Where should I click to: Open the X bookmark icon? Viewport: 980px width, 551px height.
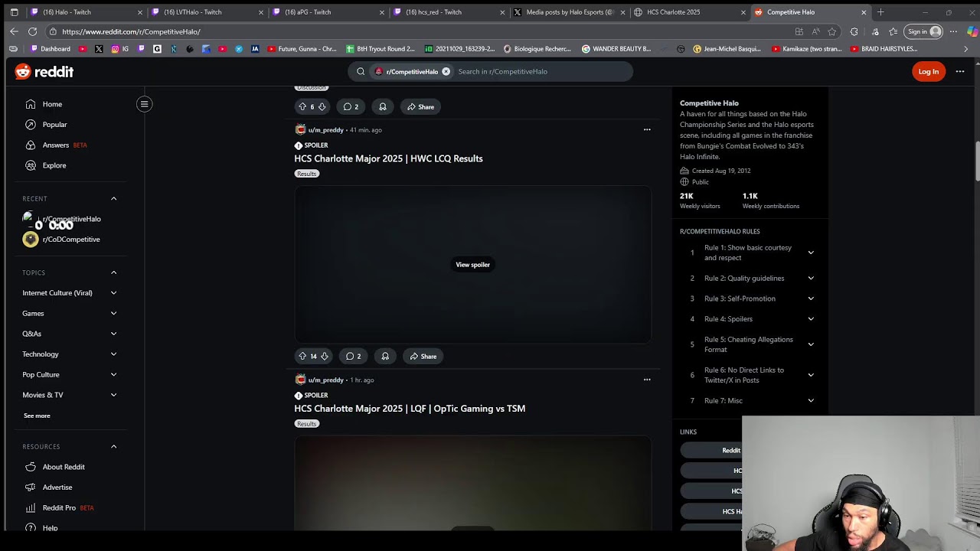(x=99, y=49)
